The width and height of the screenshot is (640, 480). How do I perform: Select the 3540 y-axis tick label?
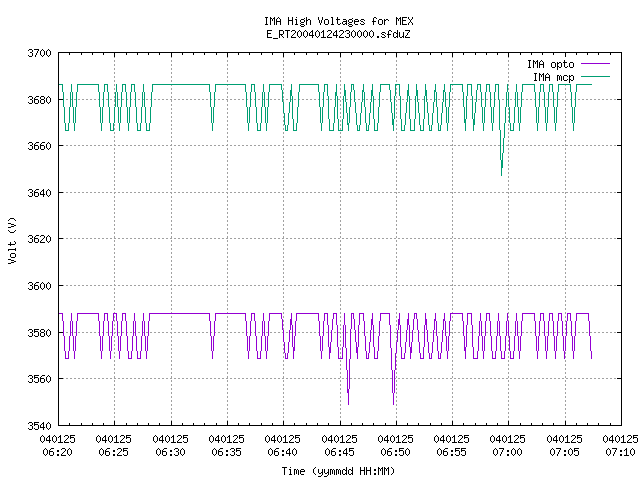pyautogui.click(x=39, y=426)
